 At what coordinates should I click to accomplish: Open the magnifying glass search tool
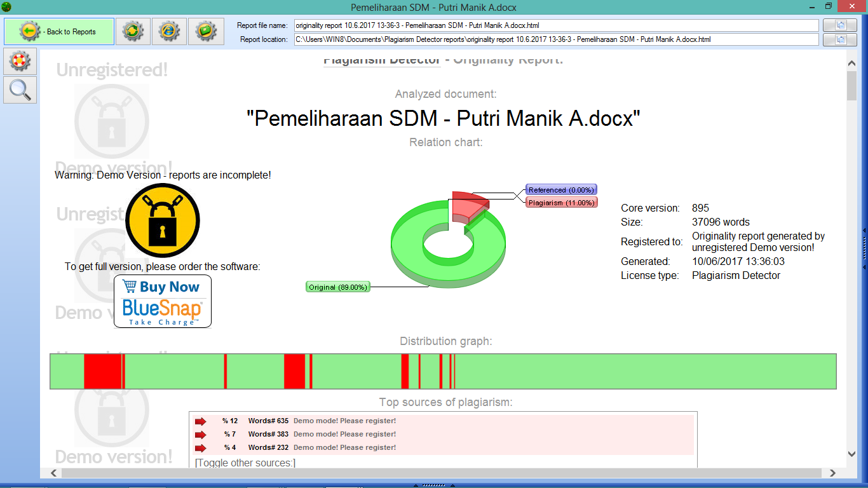[x=20, y=90]
